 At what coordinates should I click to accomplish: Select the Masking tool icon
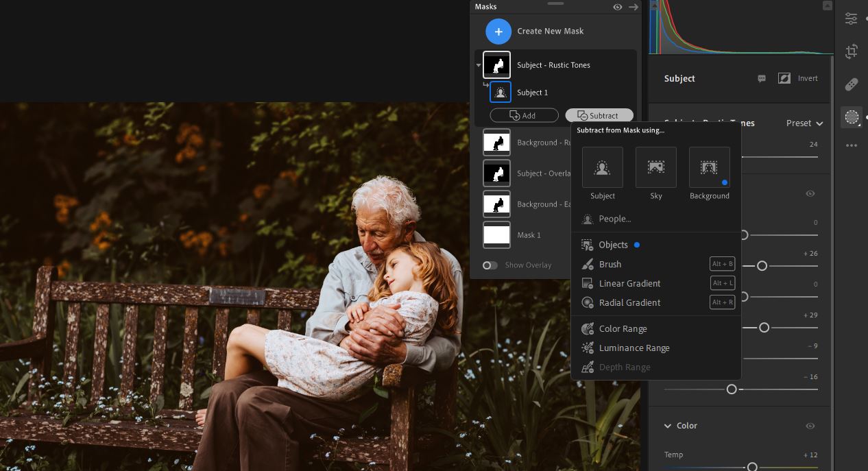coord(852,117)
